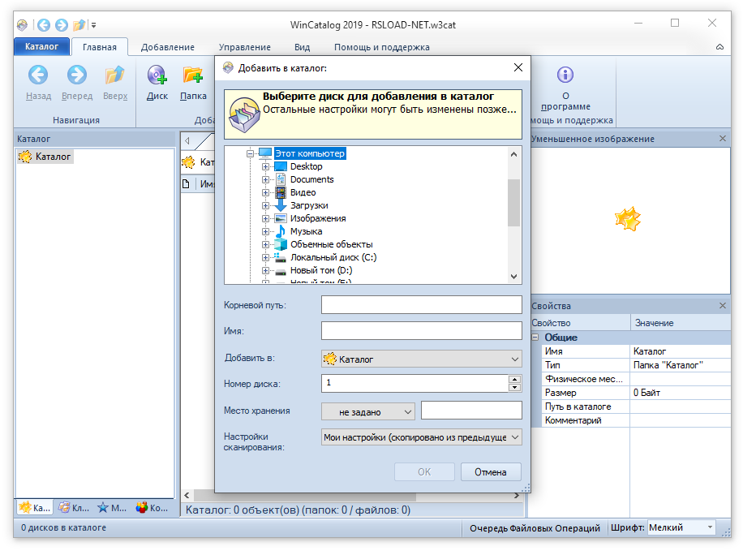
Task: Click the Имя property value Каталог
Action: (x=649, y=351)
